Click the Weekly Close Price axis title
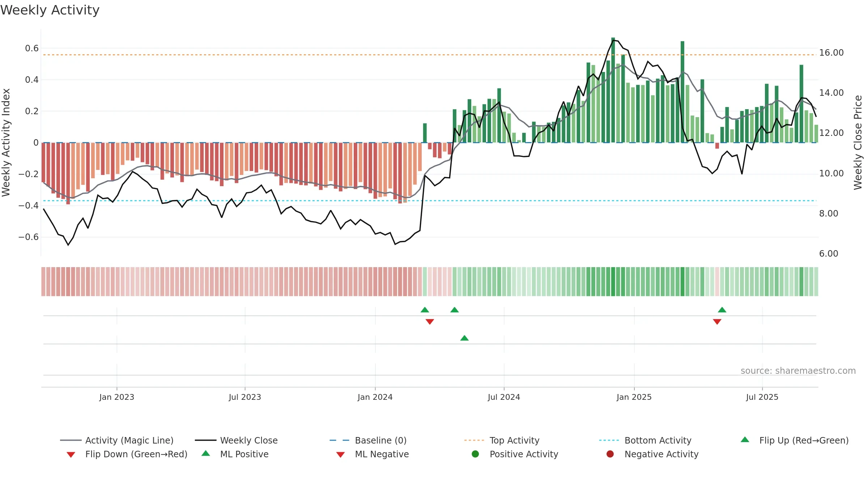 point(858,142)
